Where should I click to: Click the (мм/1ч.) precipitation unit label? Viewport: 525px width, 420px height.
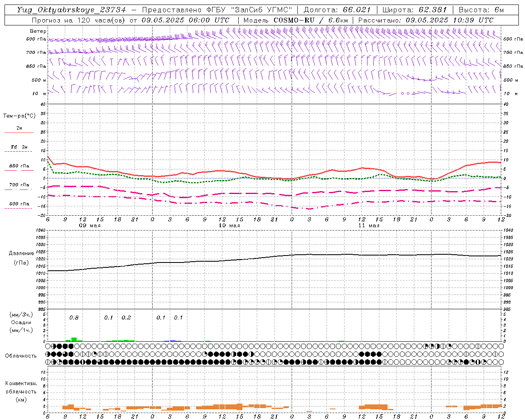click(21, 330)
